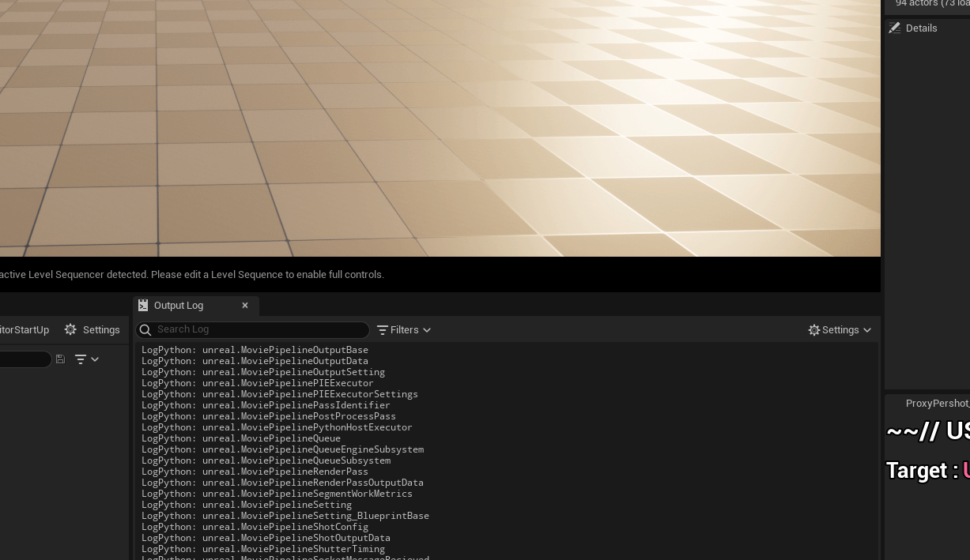Select log line MoviePipelineShutterTiming
The height and width of the screenshot is (560, 970).
pos(263,549)
